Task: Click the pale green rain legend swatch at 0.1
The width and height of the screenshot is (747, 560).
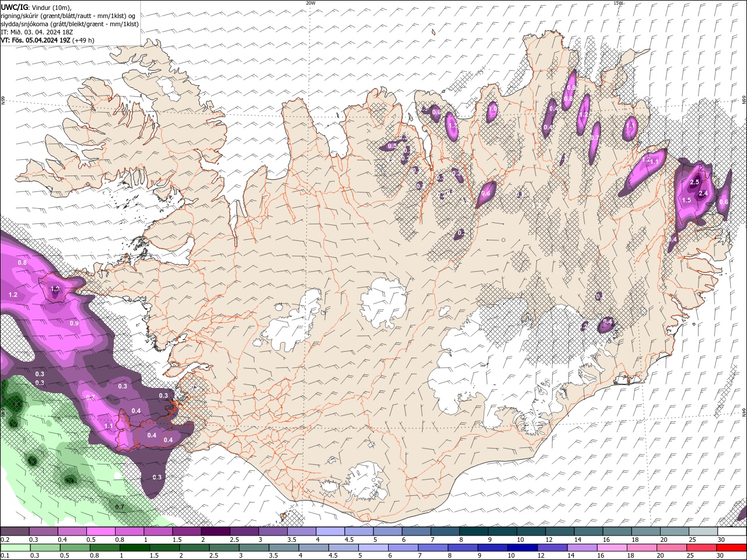Action: point(15,548)
